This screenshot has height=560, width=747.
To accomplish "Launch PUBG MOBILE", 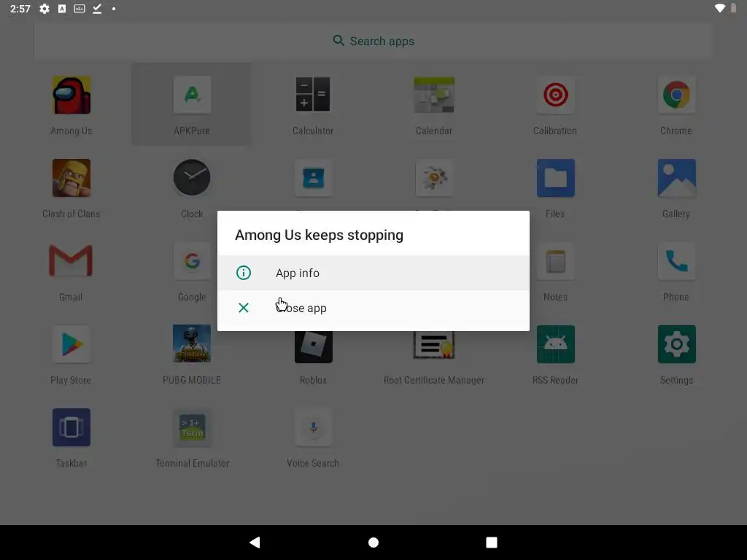I will pos(192,344).
